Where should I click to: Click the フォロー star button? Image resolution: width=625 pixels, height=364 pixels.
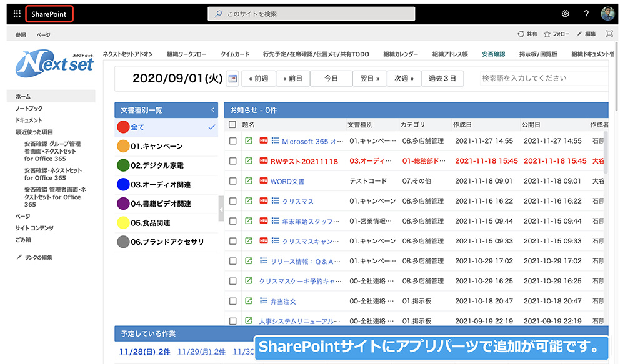tap(556, 34)
